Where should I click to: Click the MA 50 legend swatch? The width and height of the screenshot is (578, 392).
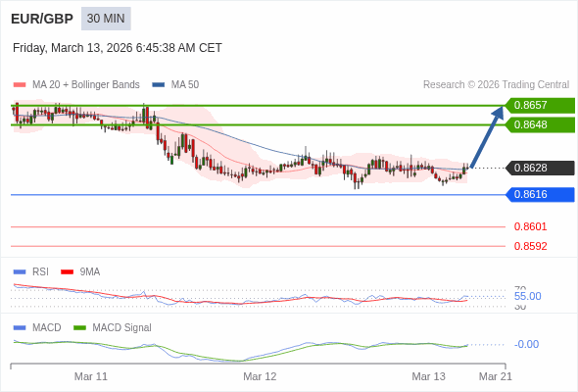pos(159,85)
